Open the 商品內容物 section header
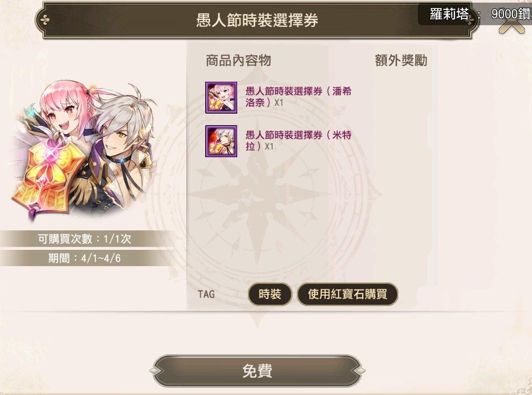 coord(238,60)
